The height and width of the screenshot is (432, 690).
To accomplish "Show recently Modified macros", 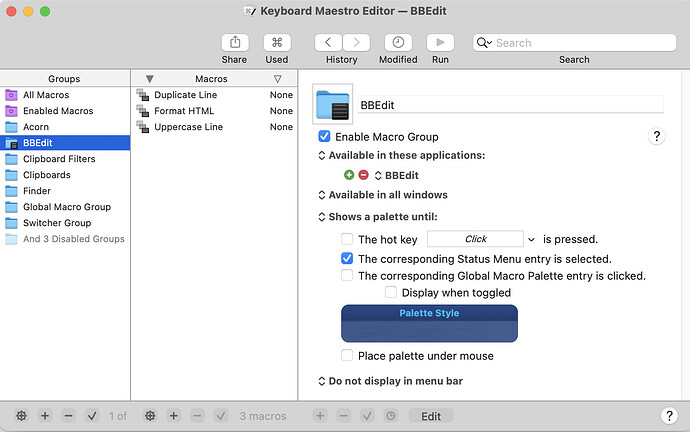I will point(398,43).
